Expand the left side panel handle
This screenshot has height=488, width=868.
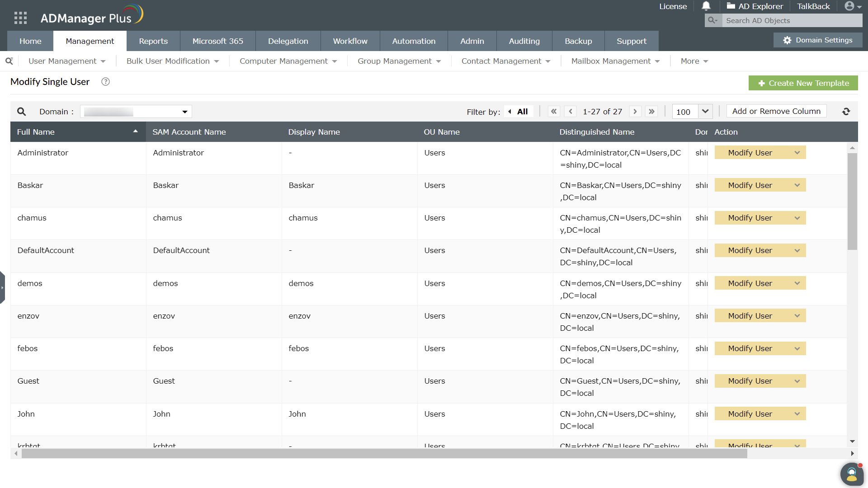coord(2,287)
